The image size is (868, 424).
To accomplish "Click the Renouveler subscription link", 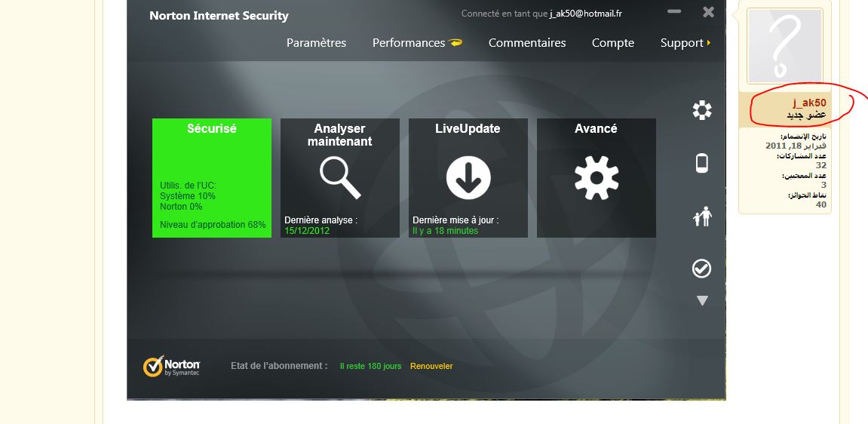I will [x=431, y=366].
